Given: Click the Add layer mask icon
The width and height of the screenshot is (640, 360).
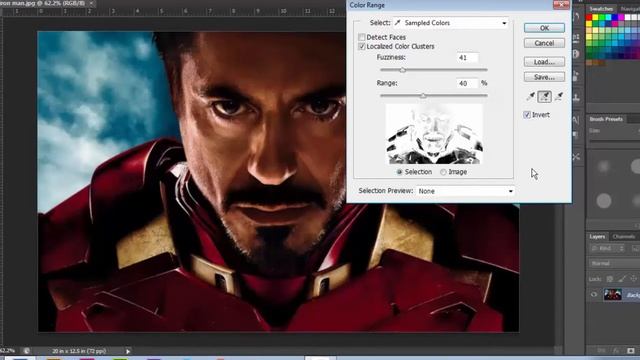Looking at the screenshot, I should pos(631,351).
